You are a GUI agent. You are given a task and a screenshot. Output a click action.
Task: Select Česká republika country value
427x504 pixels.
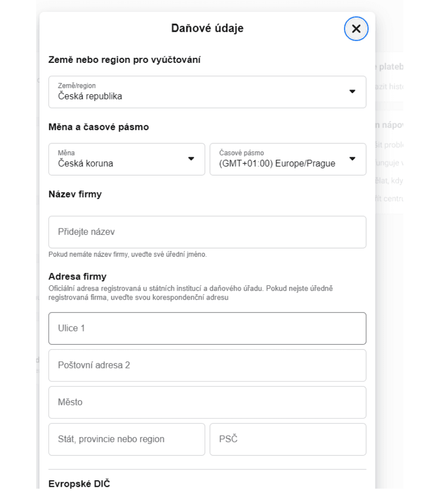pos(90,96)
